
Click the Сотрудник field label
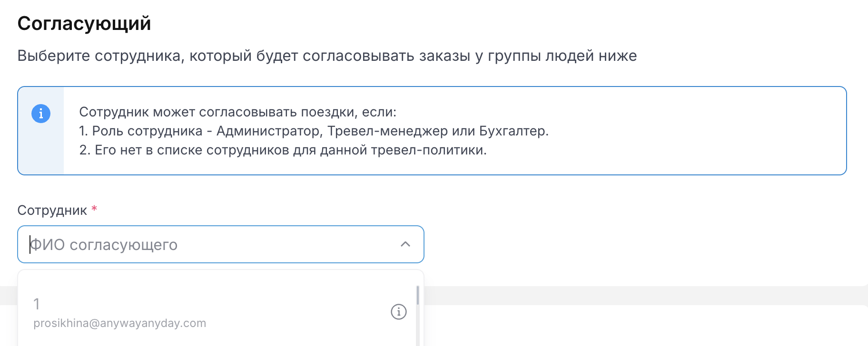click(x=52, y=210)
